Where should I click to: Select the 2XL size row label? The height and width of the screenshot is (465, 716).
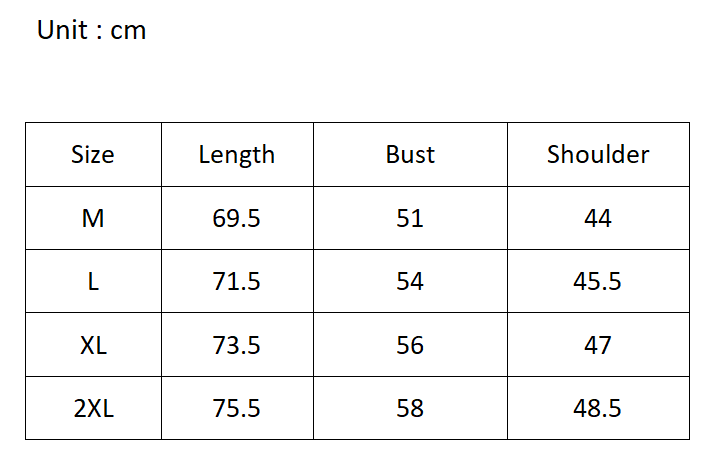tap(93, 409)
